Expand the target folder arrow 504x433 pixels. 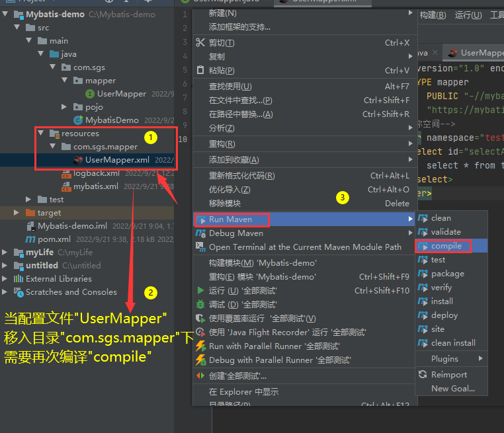17,213
